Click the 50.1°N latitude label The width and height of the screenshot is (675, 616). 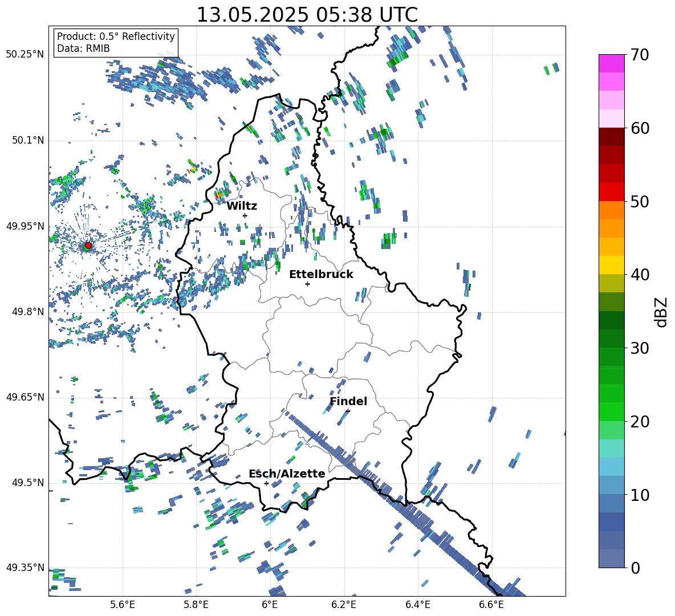pos(27,140)
